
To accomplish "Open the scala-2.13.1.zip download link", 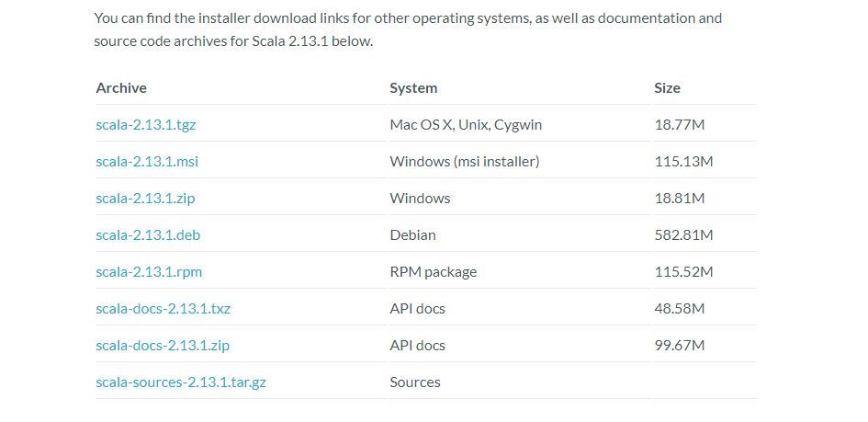I will pos(145,198).
